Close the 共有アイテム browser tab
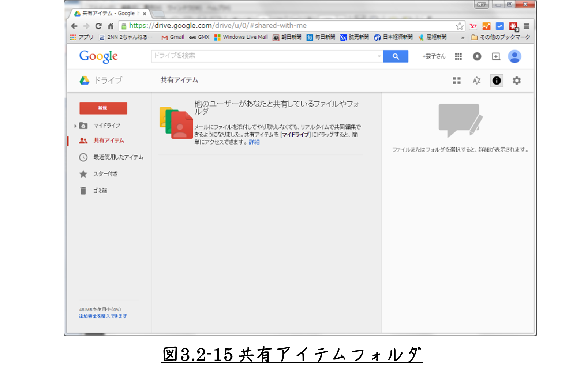Viewport: 584px width, 392px height. pyautogui.click(x=145, y=14)
